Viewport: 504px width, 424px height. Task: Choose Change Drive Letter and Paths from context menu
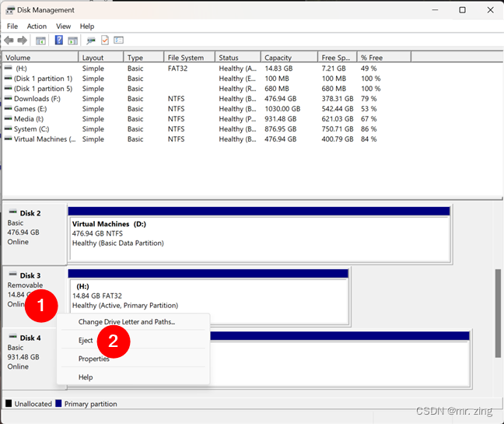[133, 322]
